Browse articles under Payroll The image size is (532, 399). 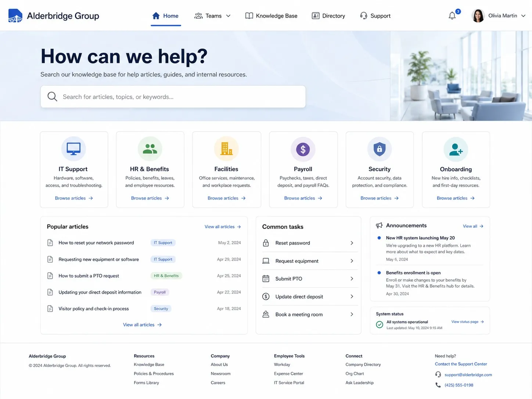(x=303, y=198)
